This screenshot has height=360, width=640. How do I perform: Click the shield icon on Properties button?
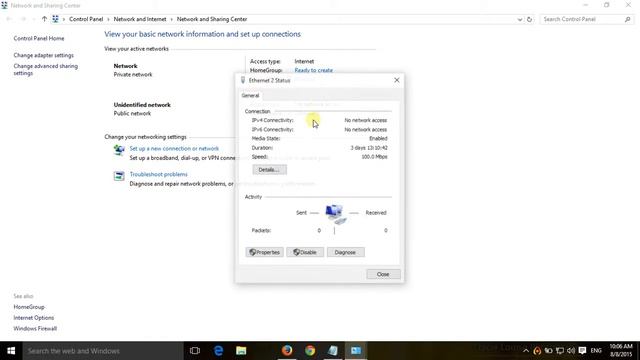[x=253, y=252]
